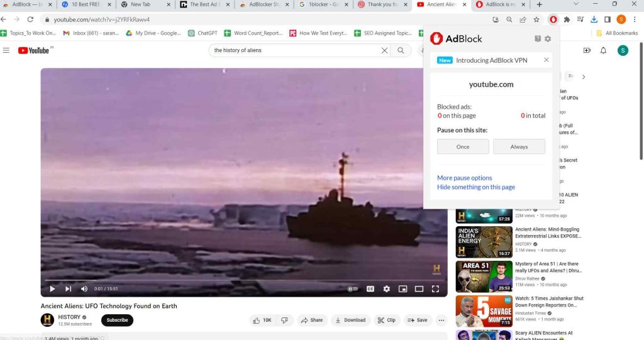Viewport: 644px width, 340px height.
Task: Go back to previous page
Action: point(4,19)
